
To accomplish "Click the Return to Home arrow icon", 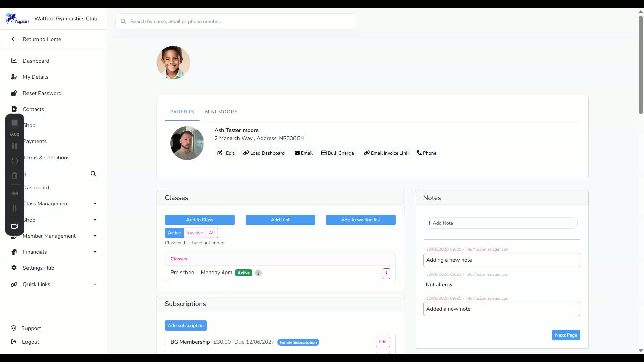I will 14,39.
